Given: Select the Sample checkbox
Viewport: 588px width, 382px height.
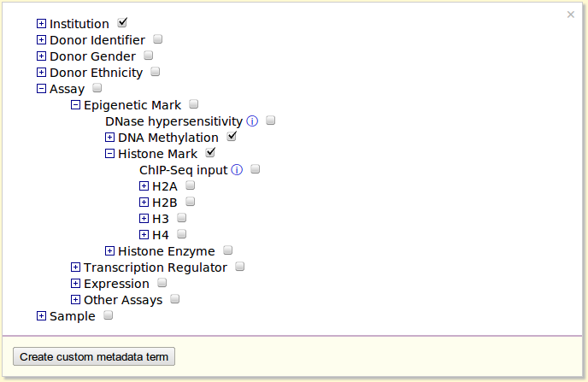Looking at the screenshot, I should (108, 315).
